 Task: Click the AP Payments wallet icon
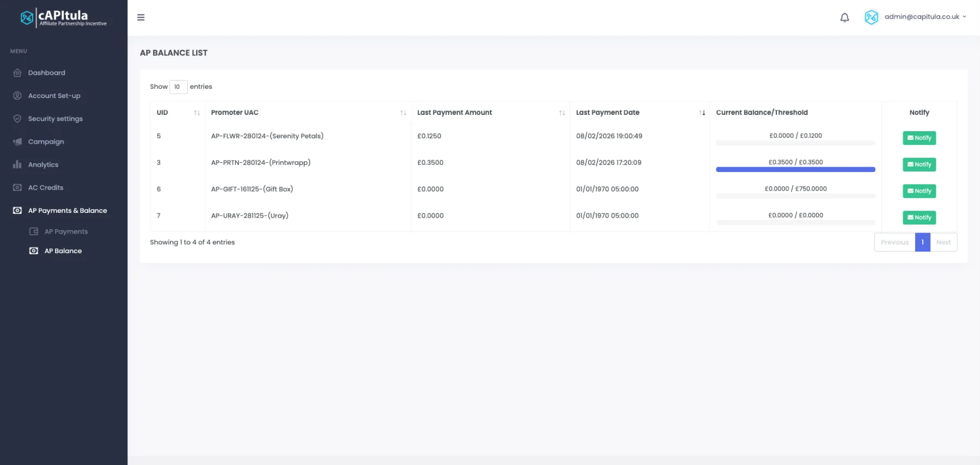(x=34, y=231)
